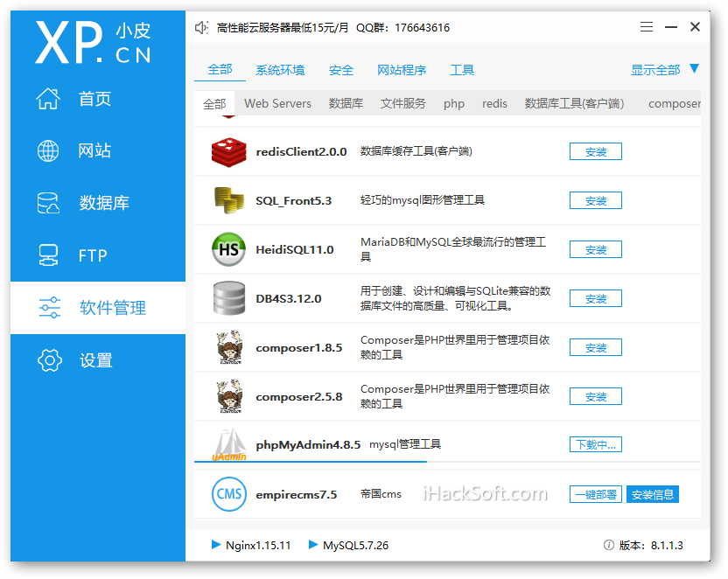
Task: Select the Web Servers sub-tab
Action: 277,103
